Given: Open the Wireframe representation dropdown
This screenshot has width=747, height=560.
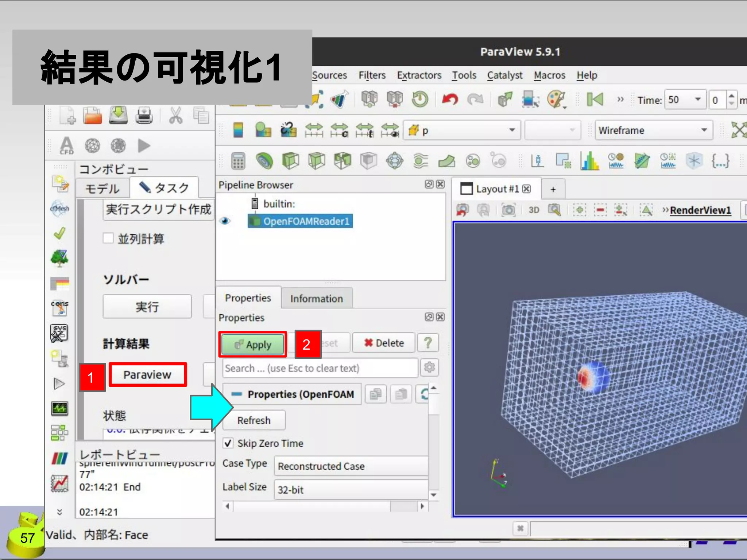Looking at the screenshot, I should (x=653, y=130).
